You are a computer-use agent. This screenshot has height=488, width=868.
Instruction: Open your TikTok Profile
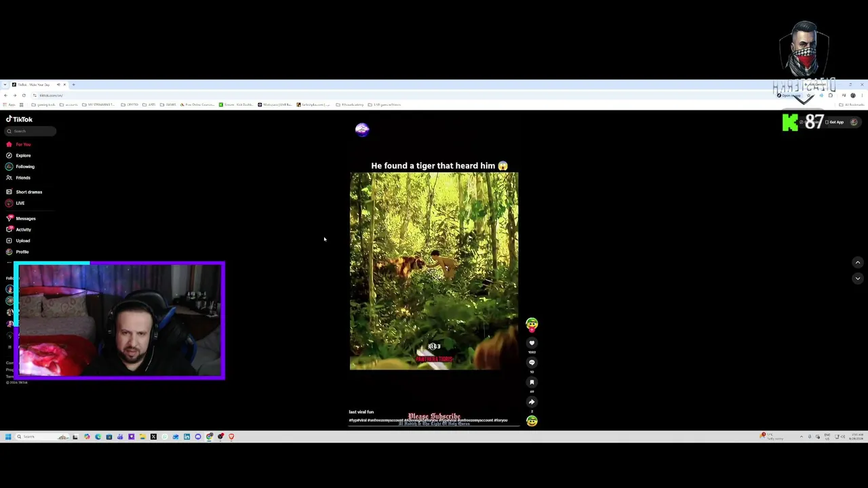click(18, 252)
